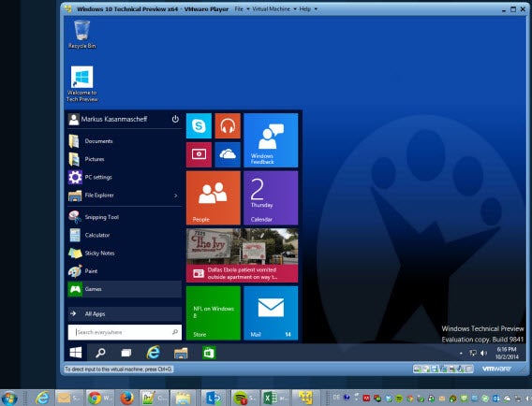
Task: Open Internet Explorer on guest taskbar
Action: (x=154, y=353)
